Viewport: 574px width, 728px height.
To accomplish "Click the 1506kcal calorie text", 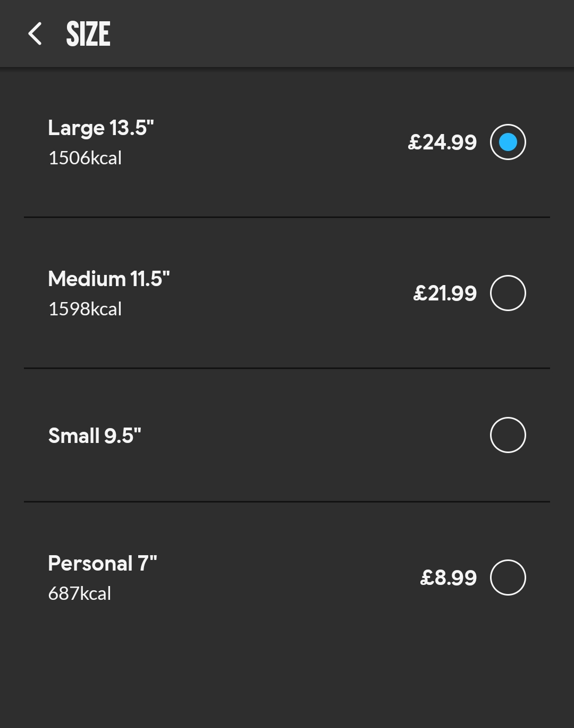I will (x=85, y=158).
